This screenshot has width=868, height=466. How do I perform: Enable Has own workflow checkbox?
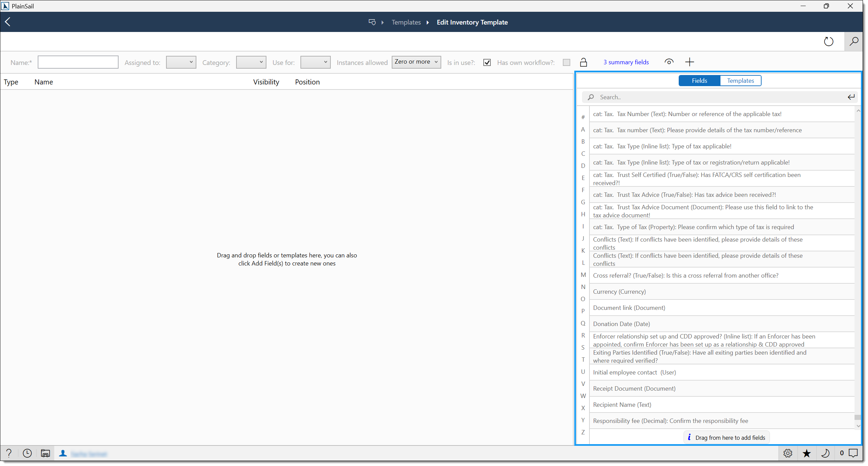pos(567,62)
